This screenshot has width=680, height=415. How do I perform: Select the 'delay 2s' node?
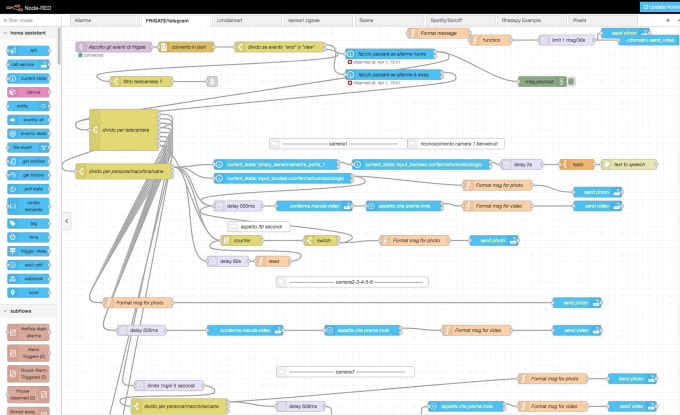[x=521, y=164]
